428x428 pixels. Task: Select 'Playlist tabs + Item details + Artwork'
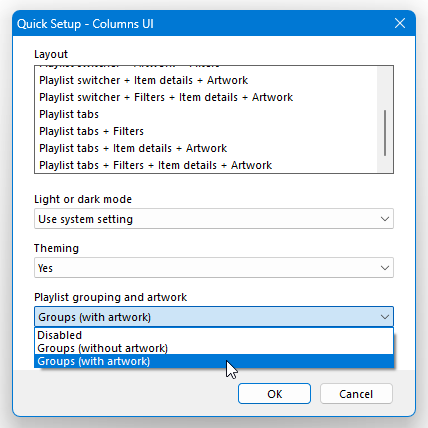206,148
